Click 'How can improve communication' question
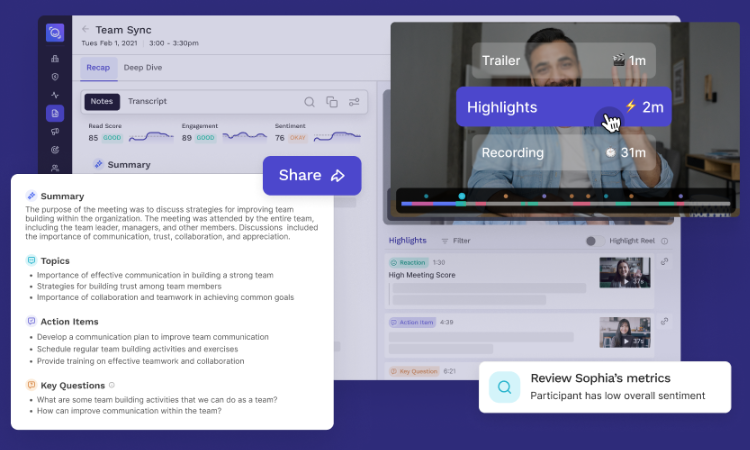 (x=129, y=411)
